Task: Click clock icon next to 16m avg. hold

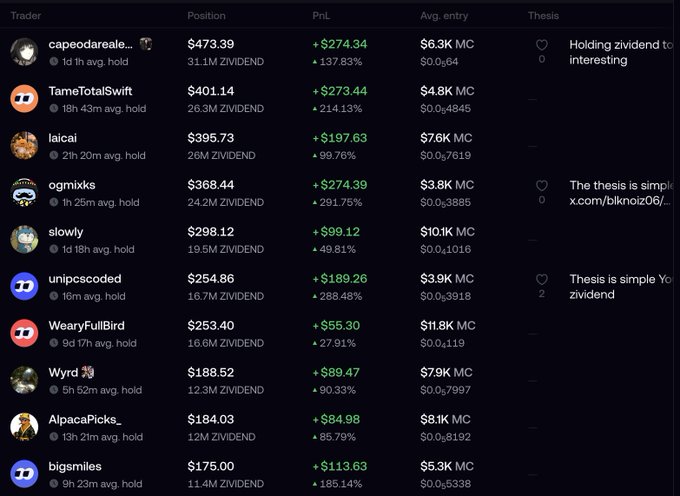Action: [53, 296]
